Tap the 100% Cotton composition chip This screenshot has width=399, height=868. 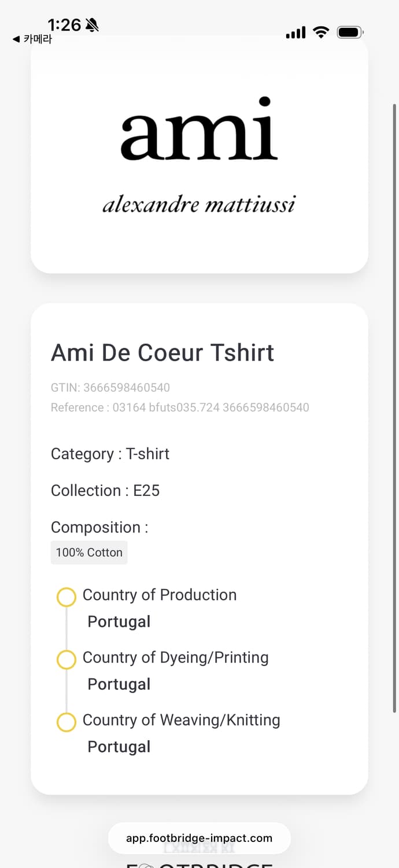click(x=89, y=553)
